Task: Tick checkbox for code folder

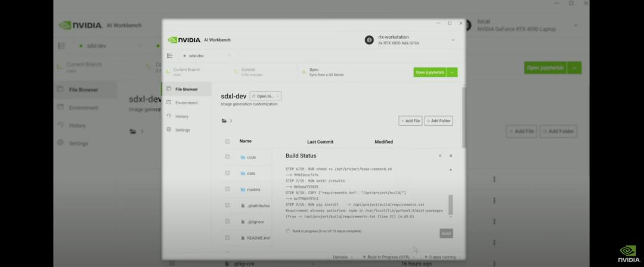Action: [227, 157]
